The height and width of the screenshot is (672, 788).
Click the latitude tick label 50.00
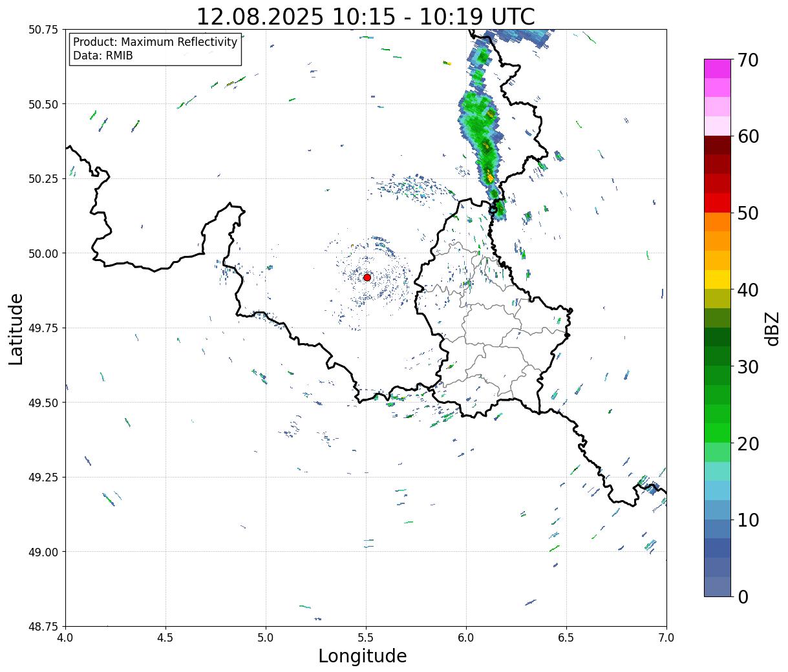tap(43, 253)
